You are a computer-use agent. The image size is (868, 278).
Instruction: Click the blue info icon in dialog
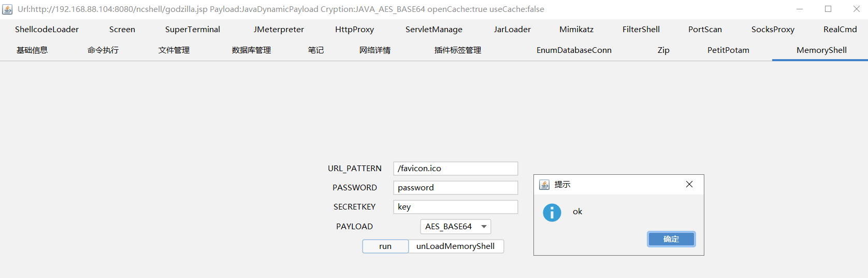[552, 213]
